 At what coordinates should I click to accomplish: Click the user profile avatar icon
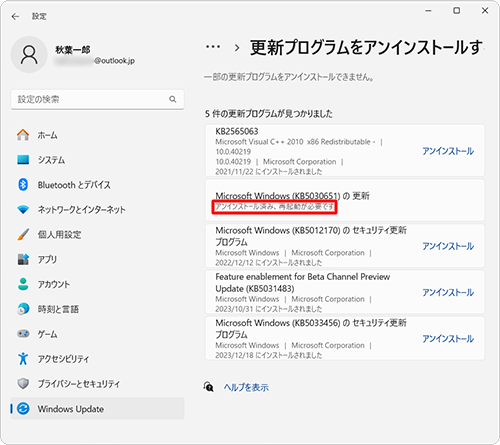click(x=29, y=55)
